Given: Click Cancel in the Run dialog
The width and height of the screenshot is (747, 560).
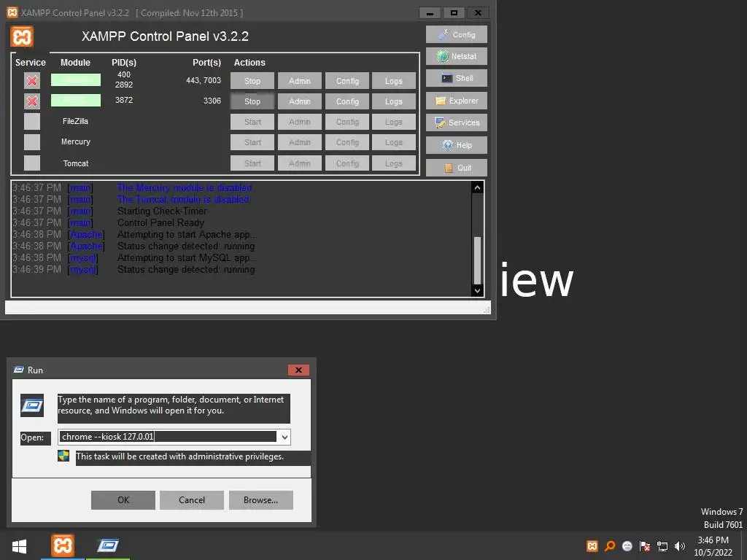Looking at the screenshot, I should (x=192, y=500).
